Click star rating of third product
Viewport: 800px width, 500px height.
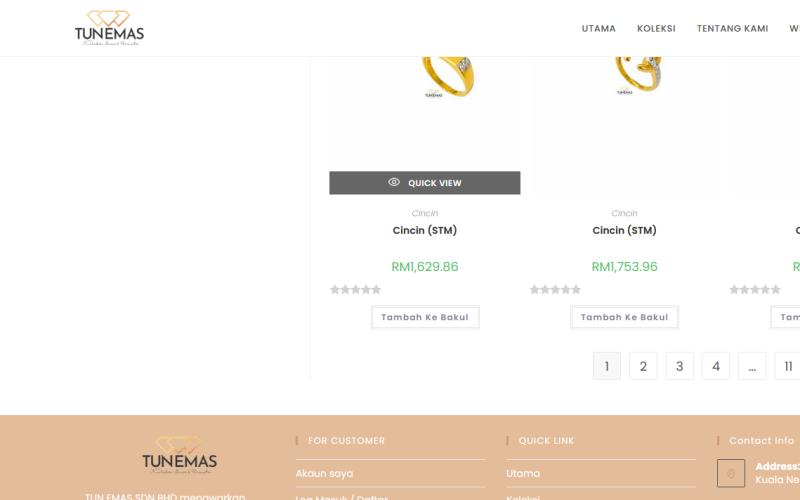click(x=755, y=290)
